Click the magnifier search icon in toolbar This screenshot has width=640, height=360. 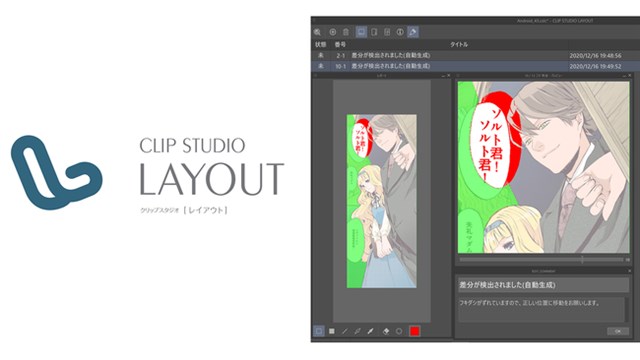318,32
